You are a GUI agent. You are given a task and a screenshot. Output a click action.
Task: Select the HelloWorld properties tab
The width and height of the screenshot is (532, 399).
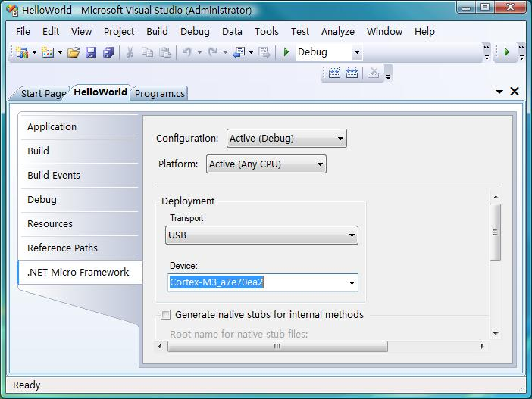100,92
